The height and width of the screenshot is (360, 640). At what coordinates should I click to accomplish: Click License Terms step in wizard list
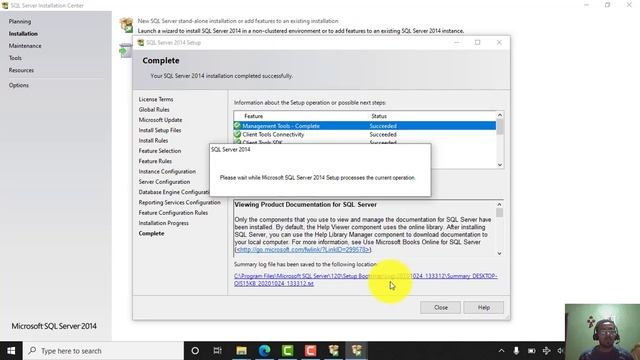[156, 99]
